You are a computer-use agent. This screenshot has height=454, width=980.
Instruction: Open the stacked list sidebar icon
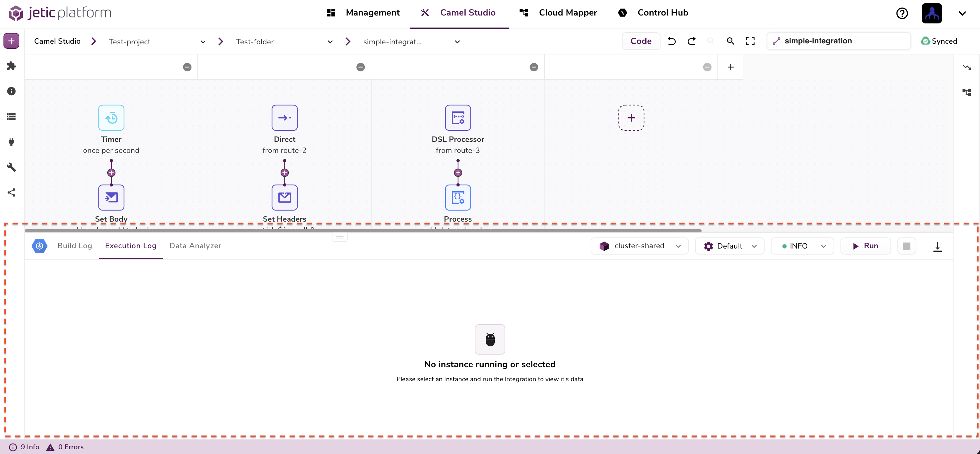coord(11,117)
